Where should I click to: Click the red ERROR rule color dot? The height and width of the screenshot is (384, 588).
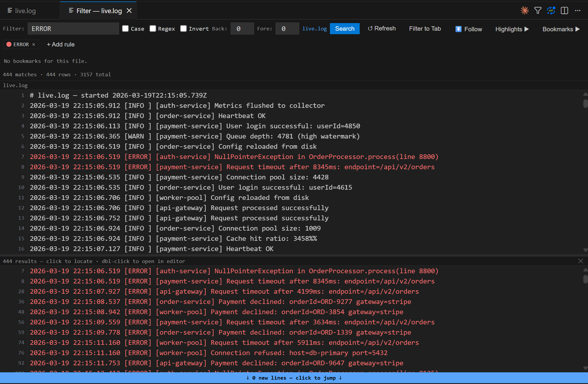[x=9, y=44]
